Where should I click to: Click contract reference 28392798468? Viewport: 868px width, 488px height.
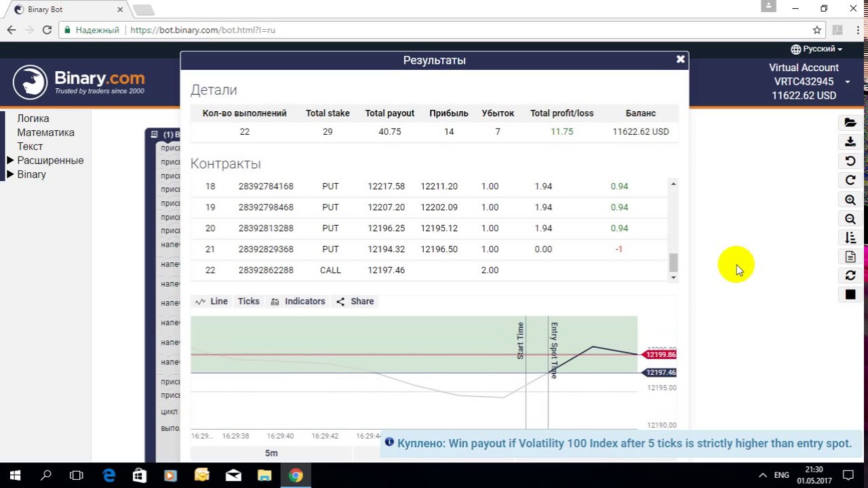266,207
